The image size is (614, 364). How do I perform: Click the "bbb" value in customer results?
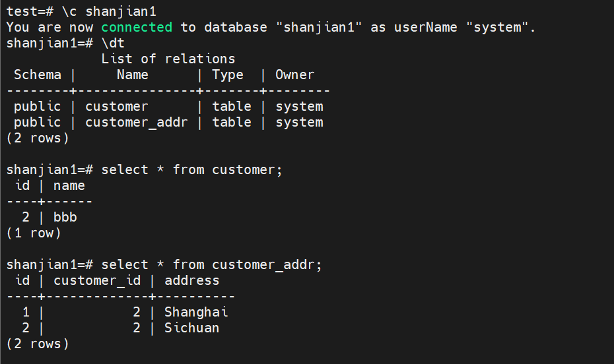click(65, 217)
